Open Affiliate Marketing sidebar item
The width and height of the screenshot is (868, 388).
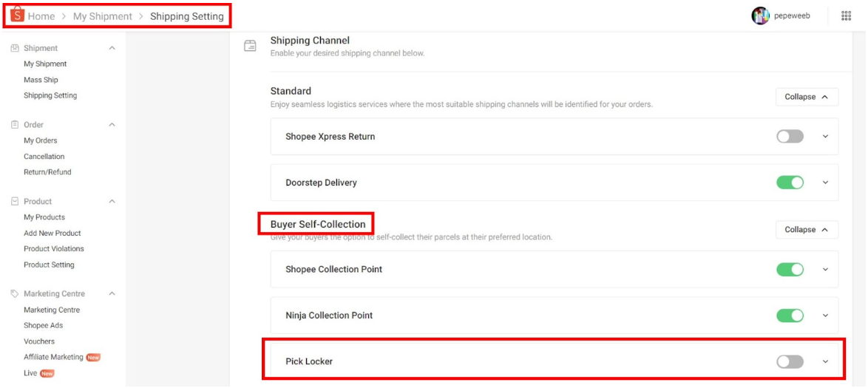click(x=53, y=357)
